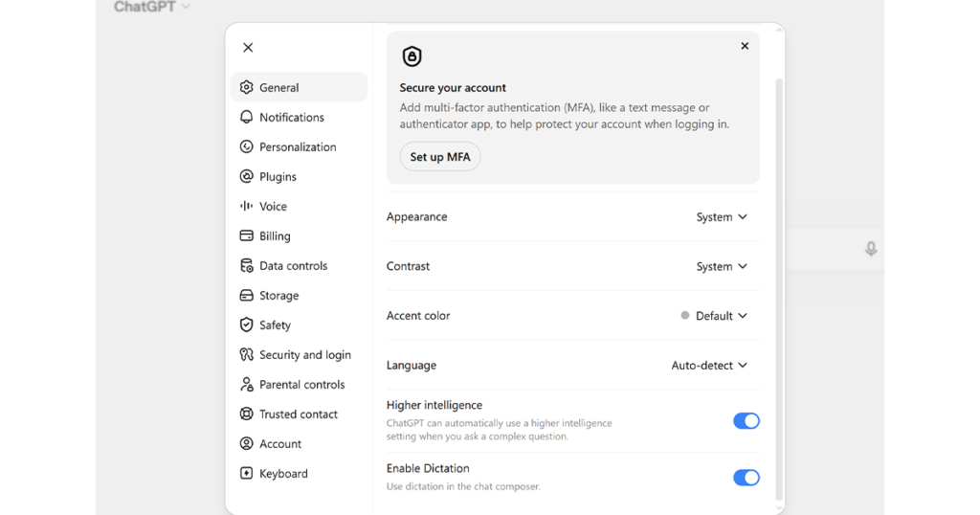Open the Data controls tab
Screen dimensions: 980x515
(x=299, y=265)
